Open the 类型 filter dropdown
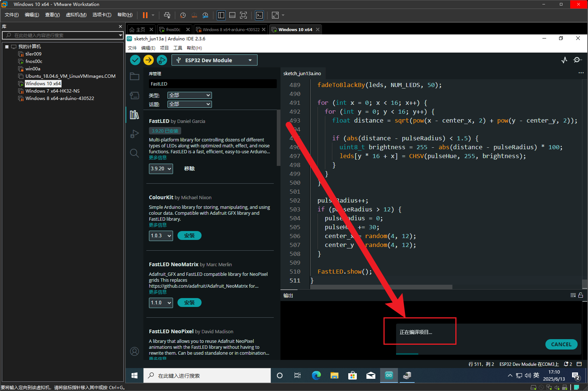The width and height of the screenshot is (588, 391). coord(189,95)
